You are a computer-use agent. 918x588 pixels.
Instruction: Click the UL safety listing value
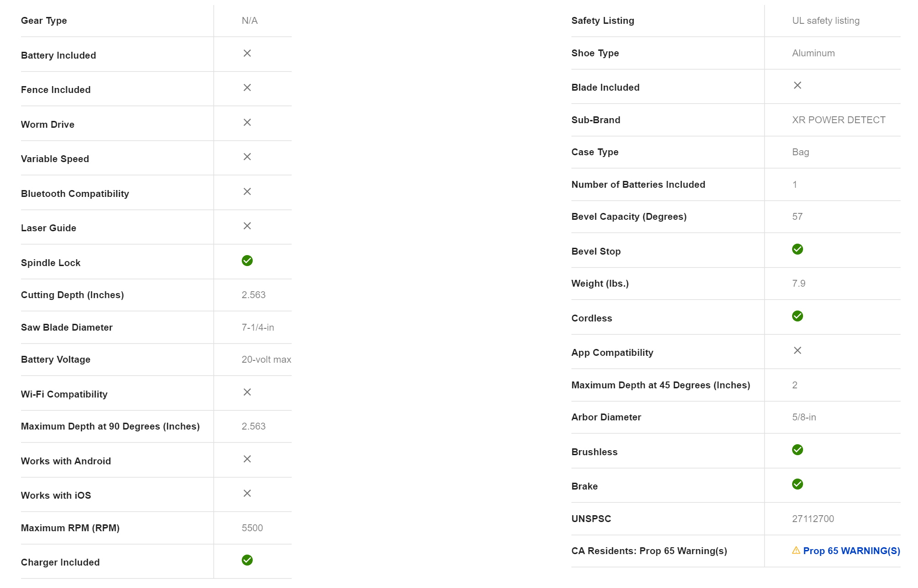pyautogui.click(x=826, y=21)
